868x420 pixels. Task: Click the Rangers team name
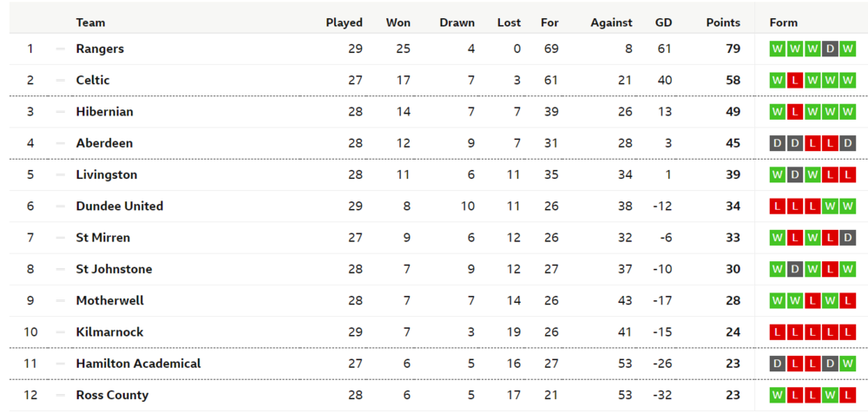(100, 49)
